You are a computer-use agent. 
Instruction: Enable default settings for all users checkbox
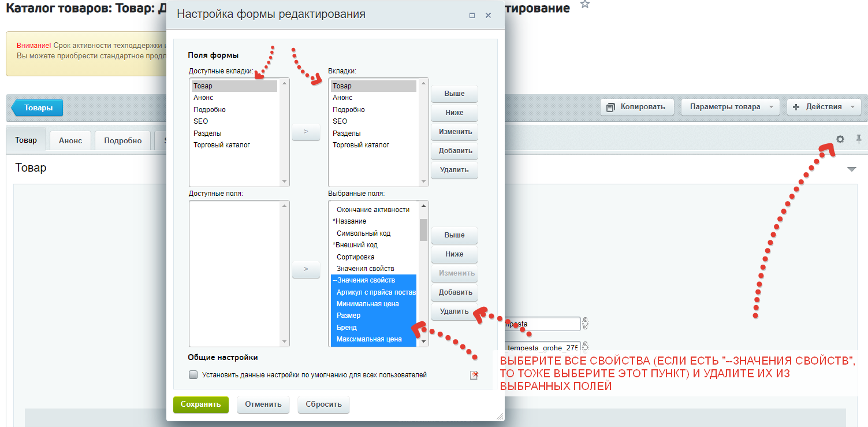tap(193, 375)
